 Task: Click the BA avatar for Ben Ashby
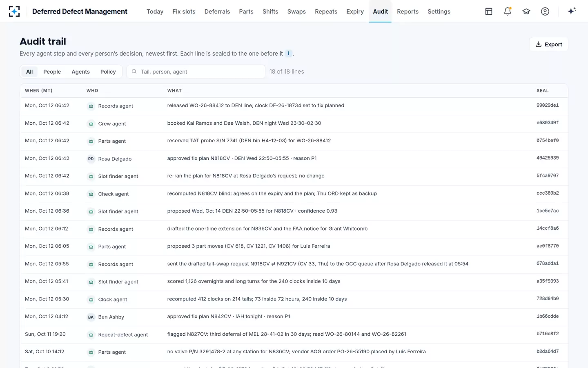(x=91, y=317)
